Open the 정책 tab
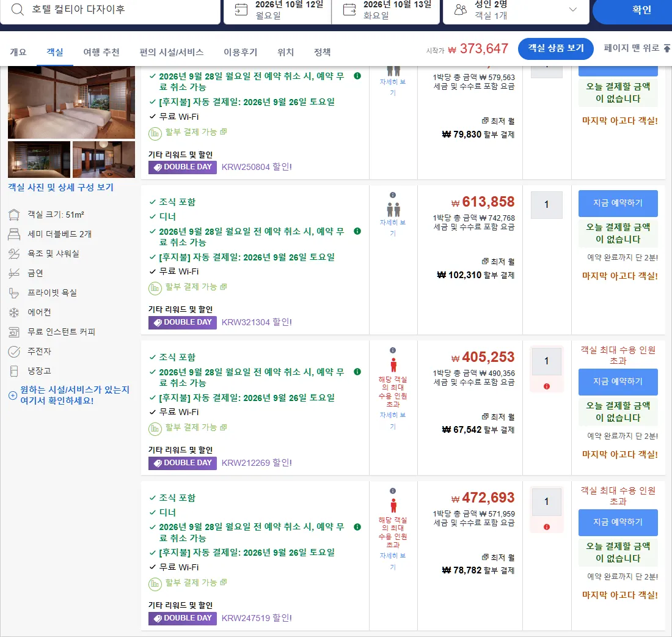Viewport: 672px width, 637px height. 323,52
